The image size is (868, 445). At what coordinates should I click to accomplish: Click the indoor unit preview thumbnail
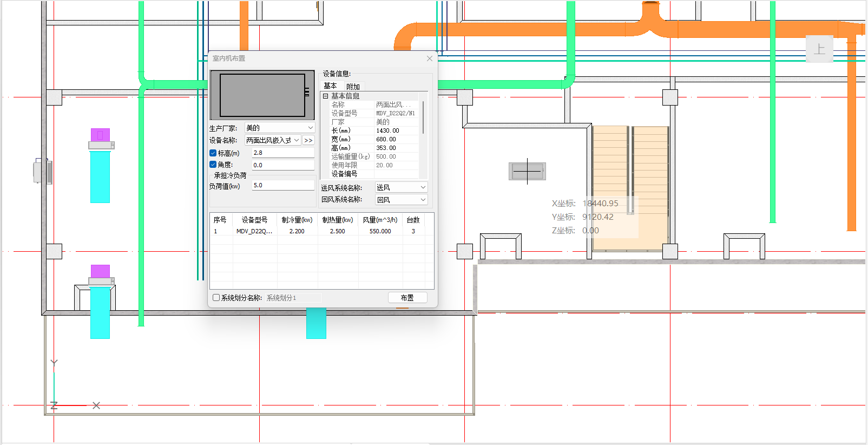[x=262, y=95]
